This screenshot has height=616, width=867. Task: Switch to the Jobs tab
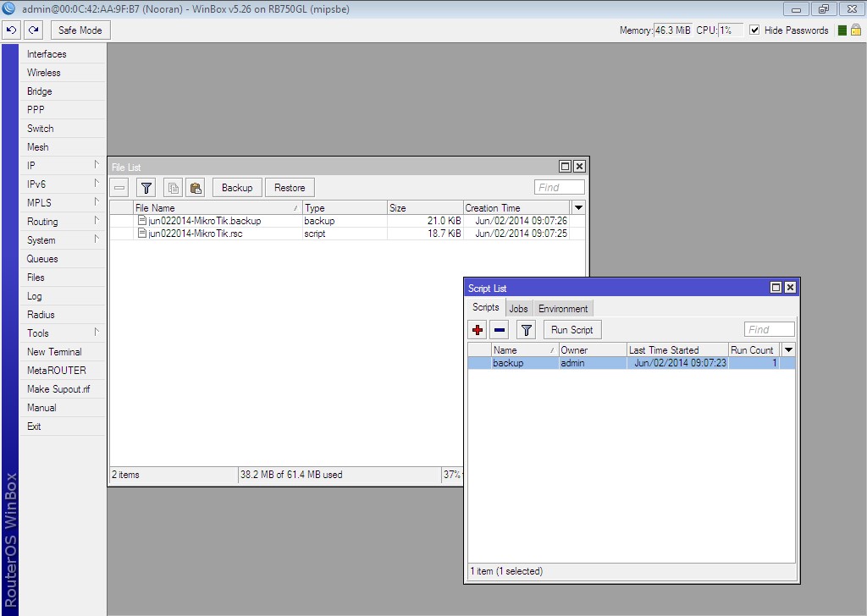point(519,308)
